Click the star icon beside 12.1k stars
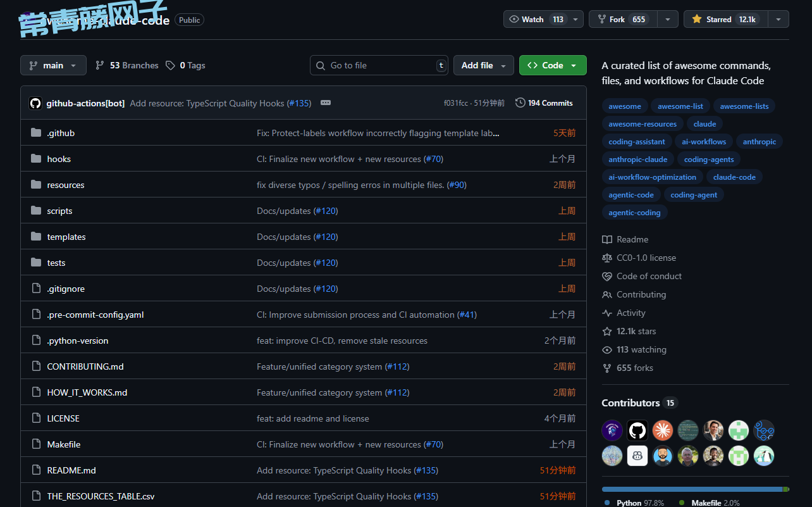Screen dimensions: 812x507 coord(607,331)
